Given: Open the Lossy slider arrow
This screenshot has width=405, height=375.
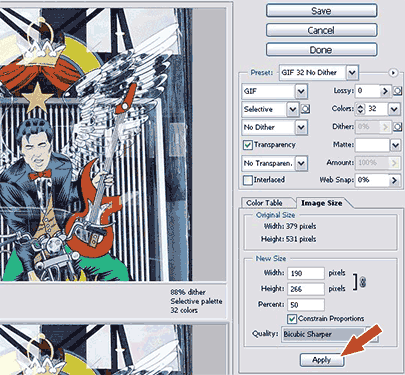Looking at the screenshot, I should click(x=385, y=91).
